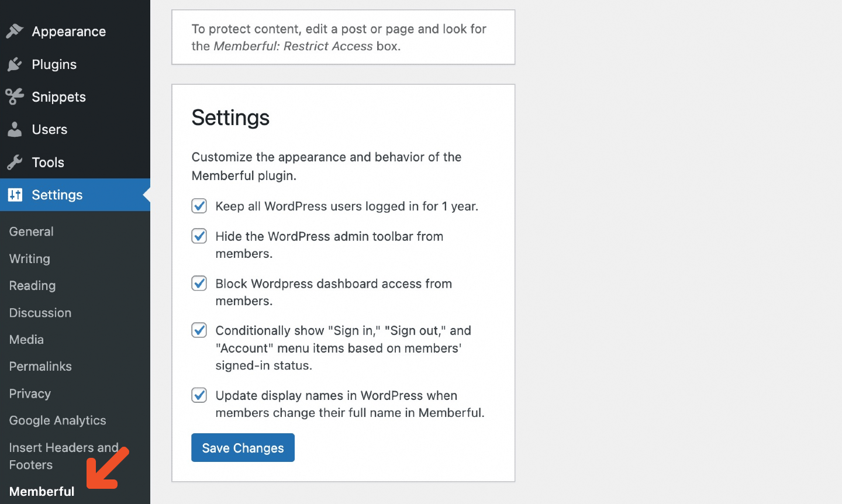
Task: Open Insert Headers and Footers settings
Action: [63, 456]
